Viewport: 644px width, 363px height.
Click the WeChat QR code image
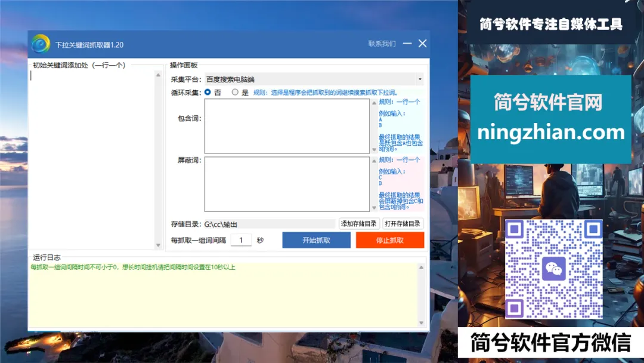[x=553, y=269]
